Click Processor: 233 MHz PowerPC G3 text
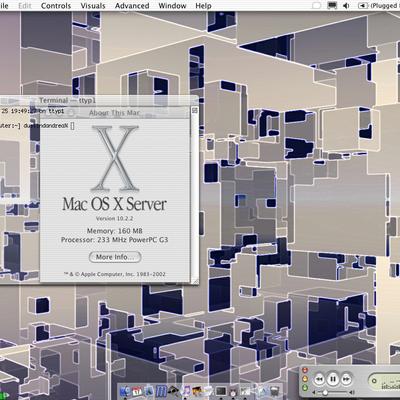The height and width of the screenshot is (400, 400). click(114, 240)
